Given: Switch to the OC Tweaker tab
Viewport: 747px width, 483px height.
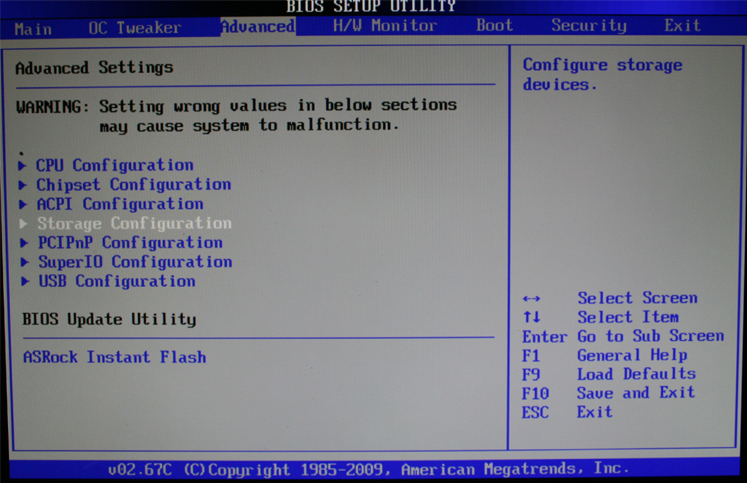Looking at the screenshot, I should [x=135, y=28].
